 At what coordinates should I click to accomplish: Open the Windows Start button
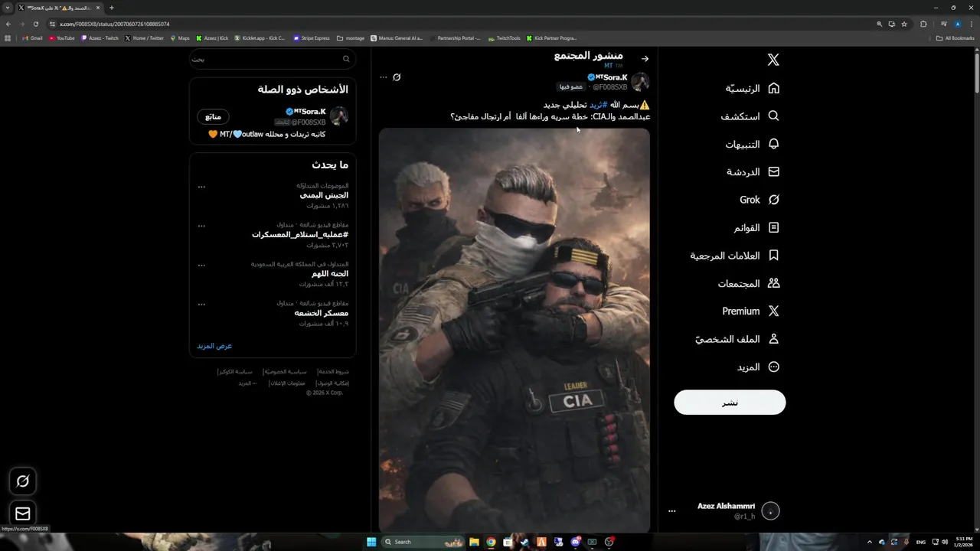pyautogui.click(x=371, y=542)
